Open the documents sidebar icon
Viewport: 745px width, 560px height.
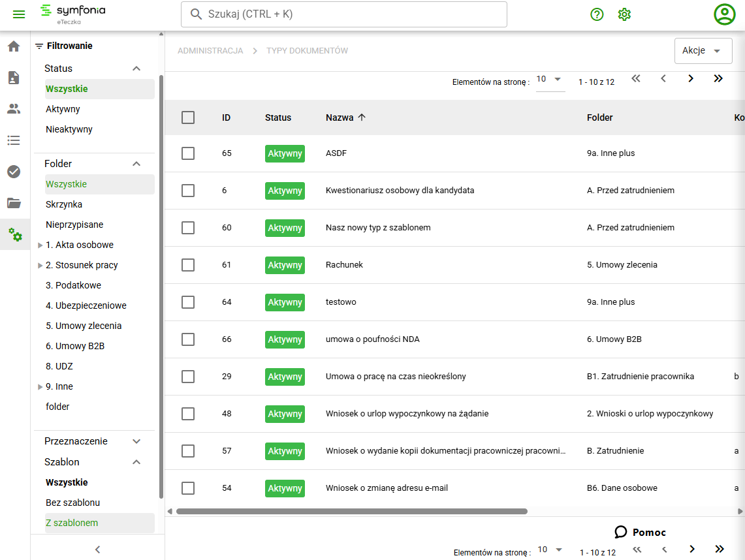coord(14,78)
